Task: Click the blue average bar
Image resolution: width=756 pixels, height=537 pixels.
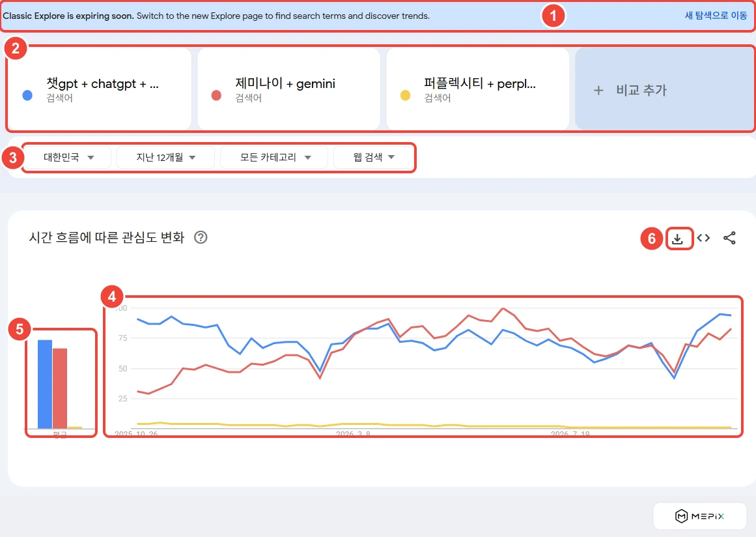Action: [x=45, y=384]
